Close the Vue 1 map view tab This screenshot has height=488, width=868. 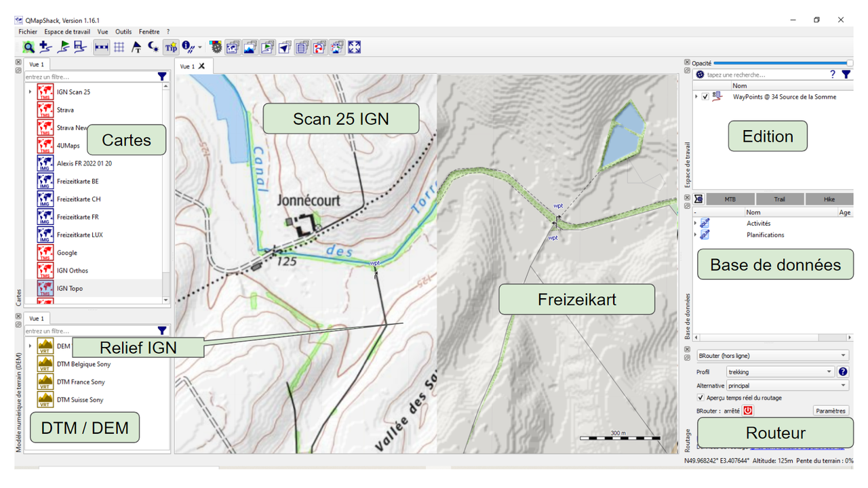[201, 66]
